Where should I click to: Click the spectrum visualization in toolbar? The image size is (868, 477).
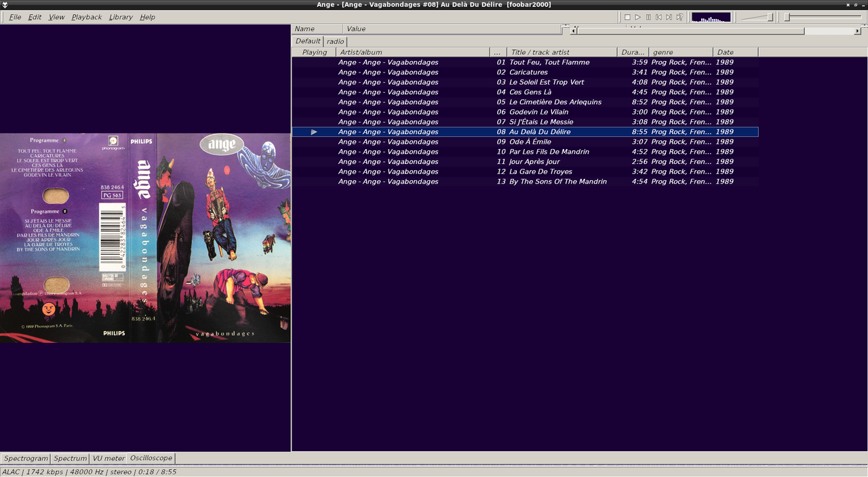711,17
